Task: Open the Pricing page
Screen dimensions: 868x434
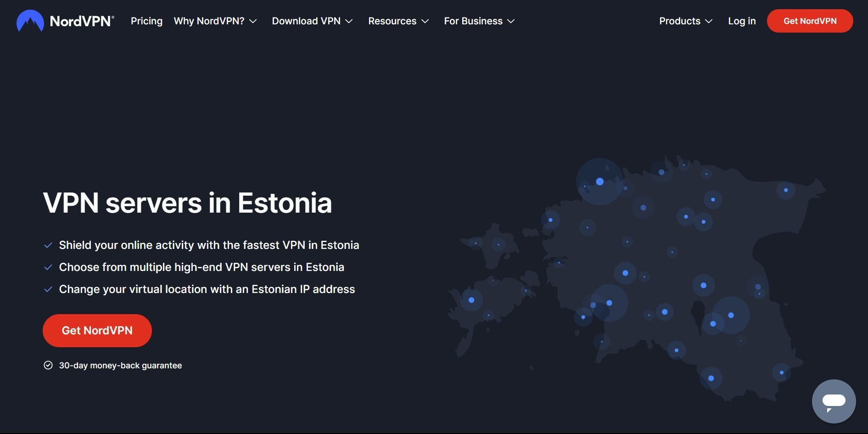Action: [x=146, y=21]
